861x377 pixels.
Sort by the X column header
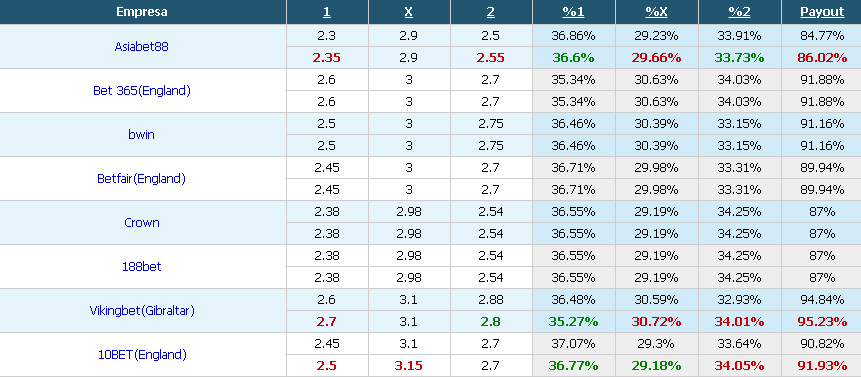tap(409, 12)
